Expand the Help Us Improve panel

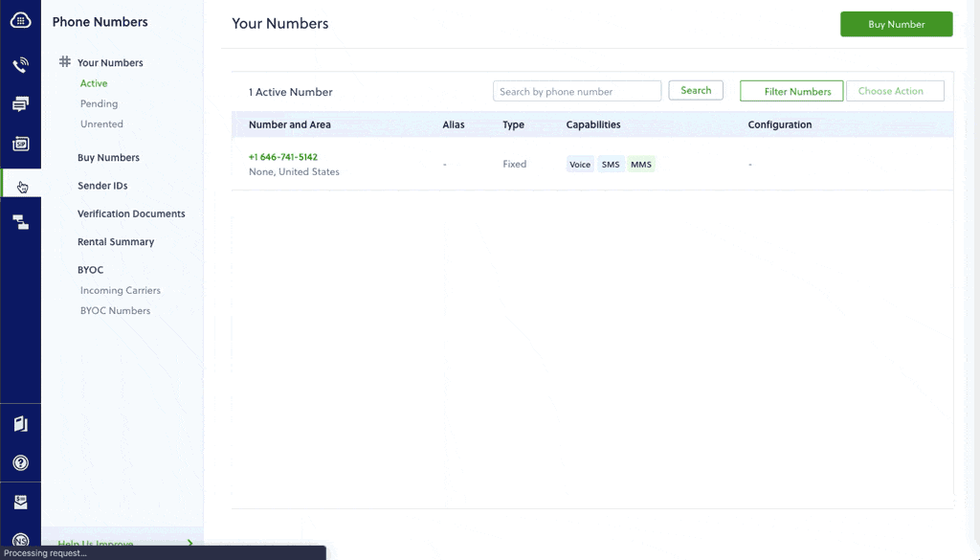pyautogui.click(x=122, y=544)
